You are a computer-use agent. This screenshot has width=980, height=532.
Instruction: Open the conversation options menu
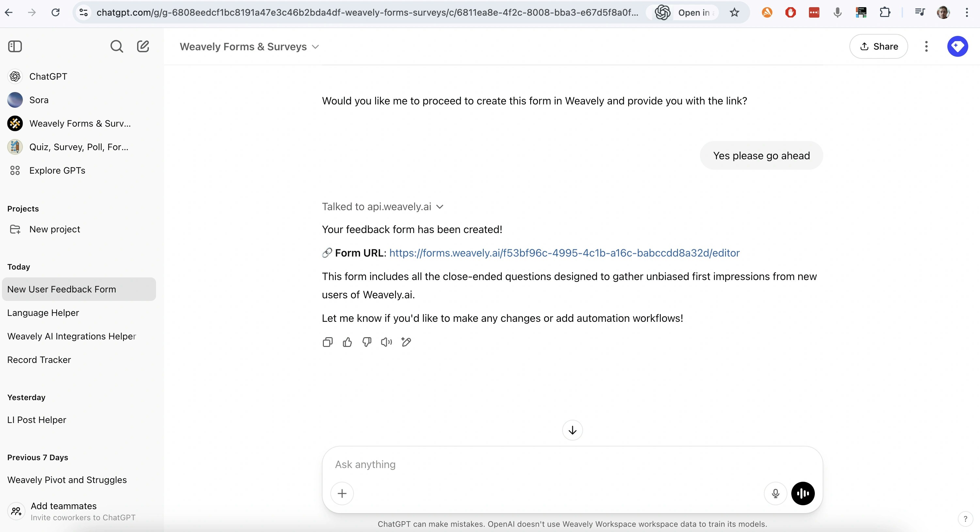pyautogui.click(x=926, y=46)
